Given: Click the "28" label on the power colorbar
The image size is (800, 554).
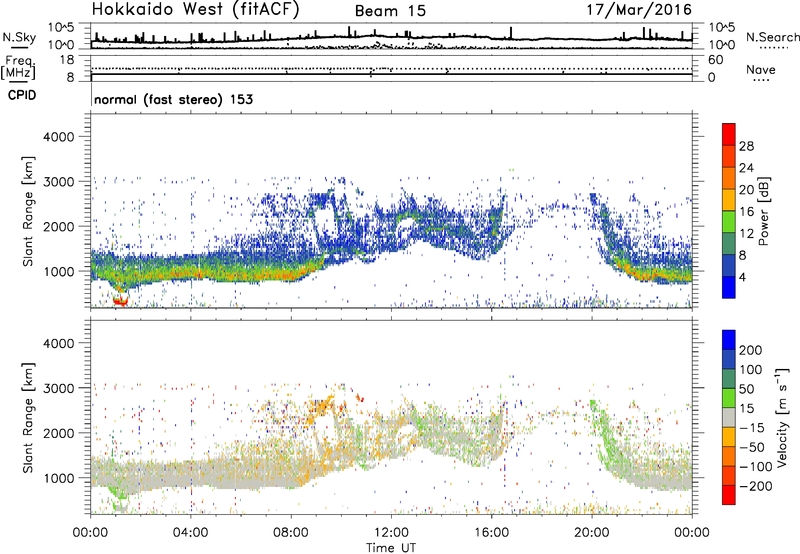Looking at the screenshot, I should [746, 146].
